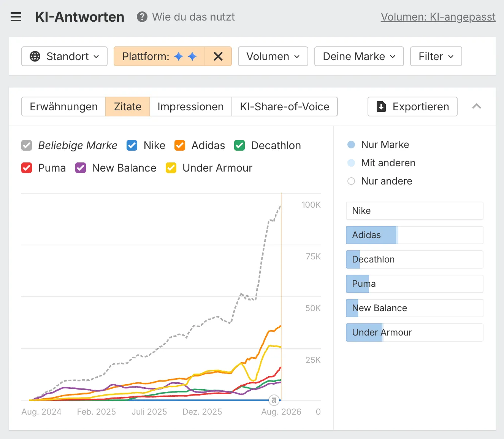Select the Puma bar row
This screenshot has width=504, height=439.
coord(415,284)
